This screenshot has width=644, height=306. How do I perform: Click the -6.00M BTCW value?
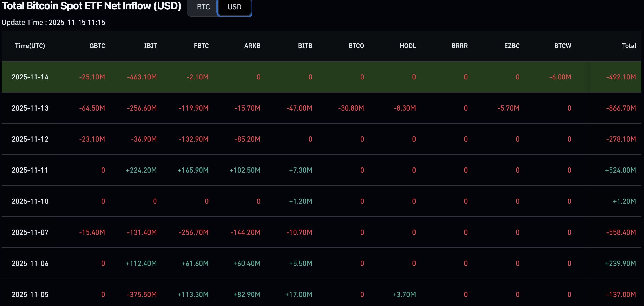pos(560,77)
